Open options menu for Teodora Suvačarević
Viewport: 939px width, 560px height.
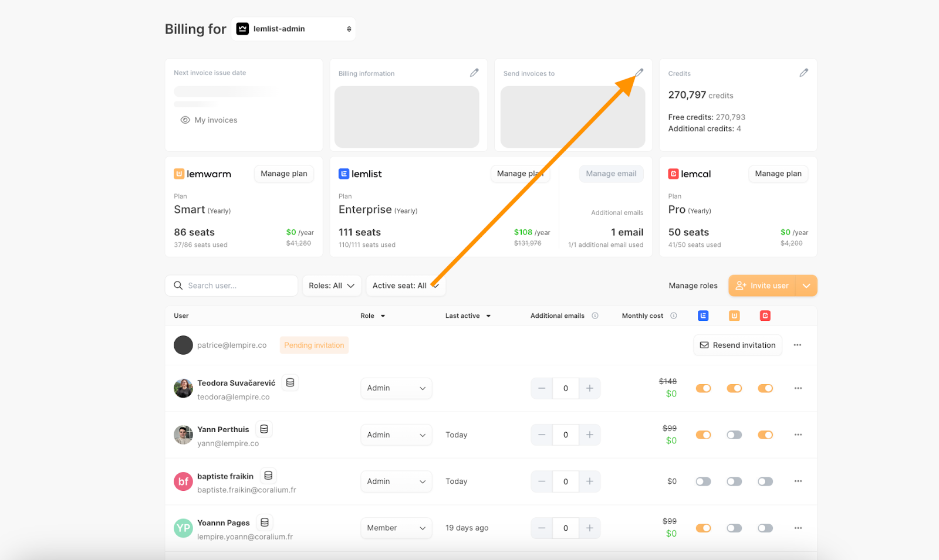(x=798, y=388)
